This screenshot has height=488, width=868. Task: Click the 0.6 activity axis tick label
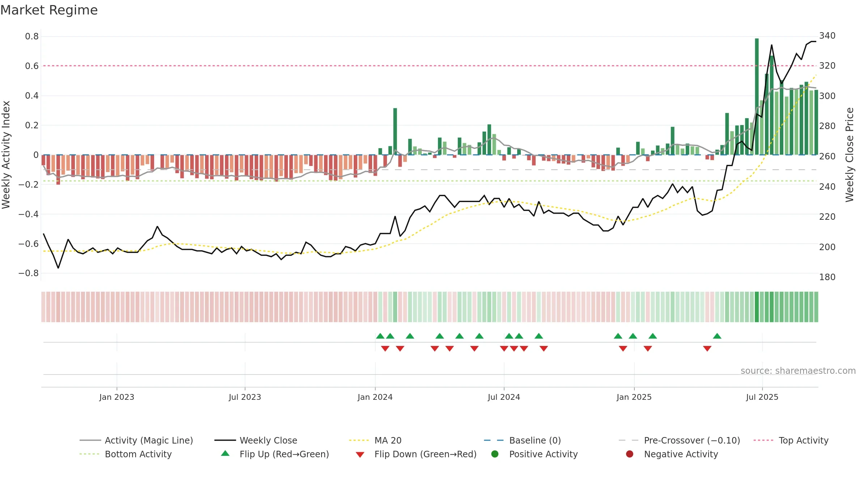click(x=32, y=66)
